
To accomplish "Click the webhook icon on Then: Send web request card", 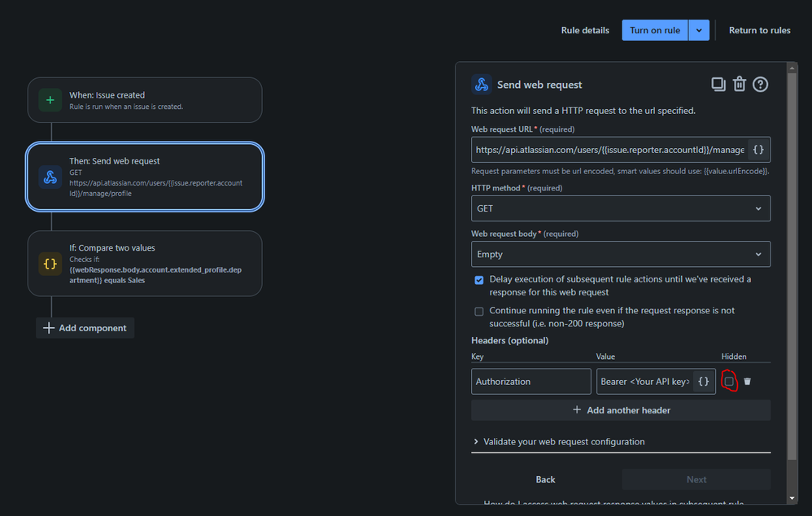I will pyautogui.click(x=50, y=177).
